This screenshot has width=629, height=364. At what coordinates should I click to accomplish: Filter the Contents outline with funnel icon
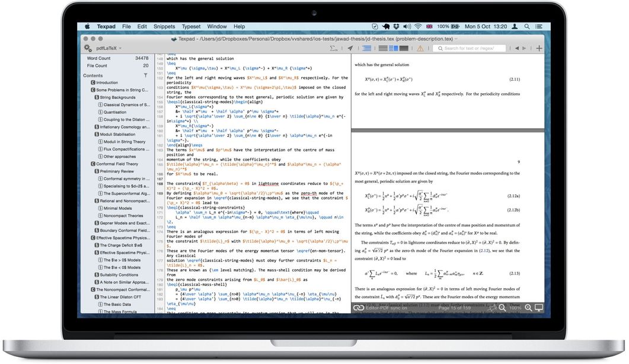coord(146,75)
